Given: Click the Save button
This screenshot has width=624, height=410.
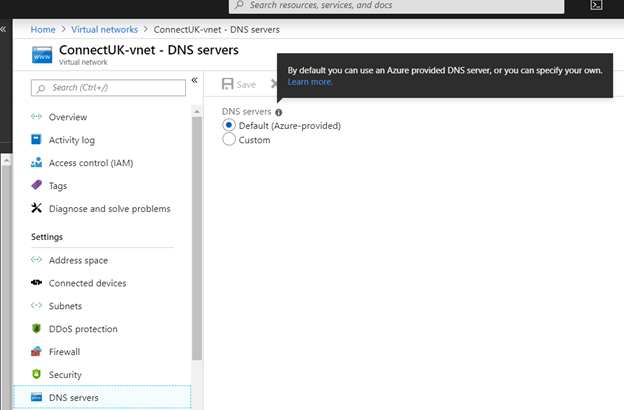Looking at the screenshot, I should point(240,85).
